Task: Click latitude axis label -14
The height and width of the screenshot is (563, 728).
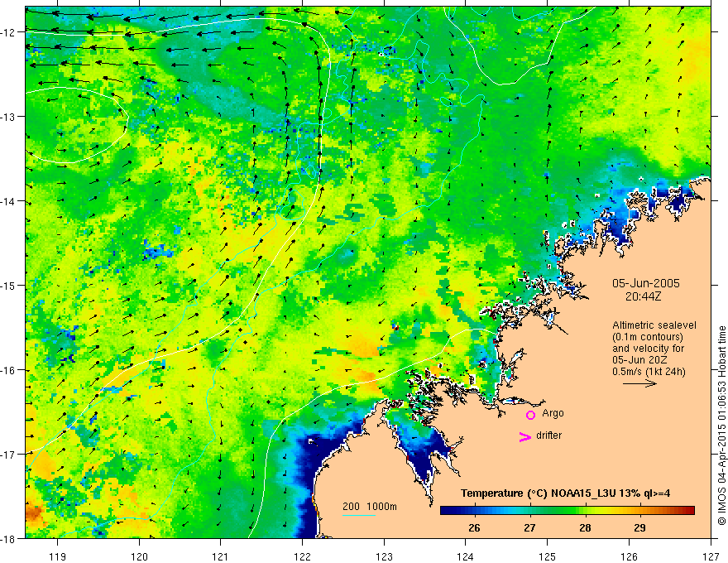Action: pos(9,201)
